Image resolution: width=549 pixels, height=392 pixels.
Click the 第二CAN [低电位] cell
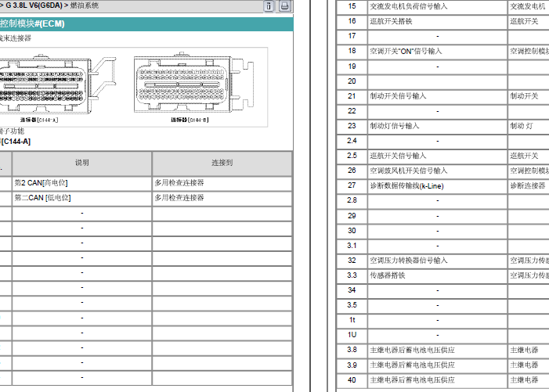click(82, 198)
